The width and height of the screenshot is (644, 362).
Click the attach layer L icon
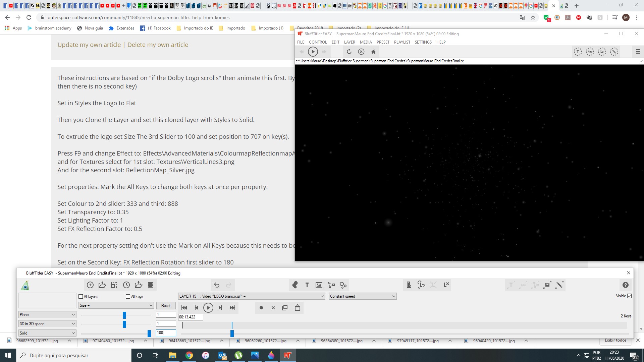coord(421,285)
